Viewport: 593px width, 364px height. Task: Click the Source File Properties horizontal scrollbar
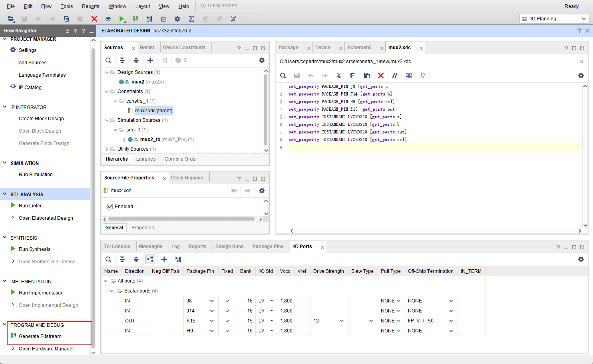coord(181,219)
